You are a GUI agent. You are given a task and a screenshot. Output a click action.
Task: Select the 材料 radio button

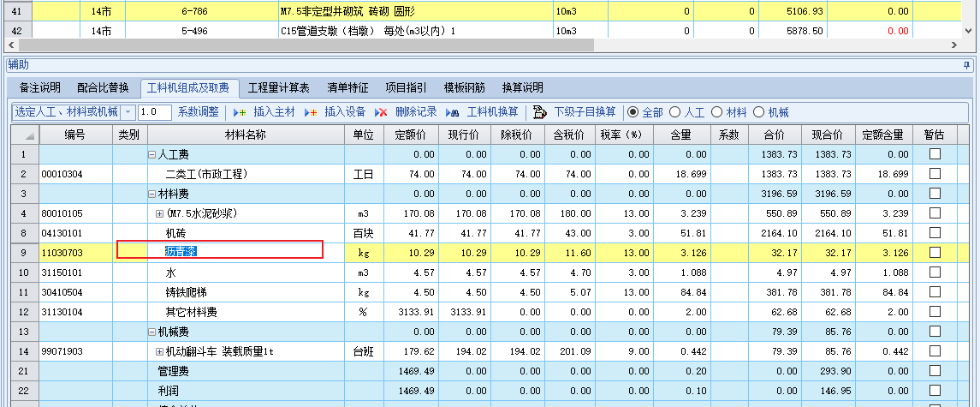point(717,112)
